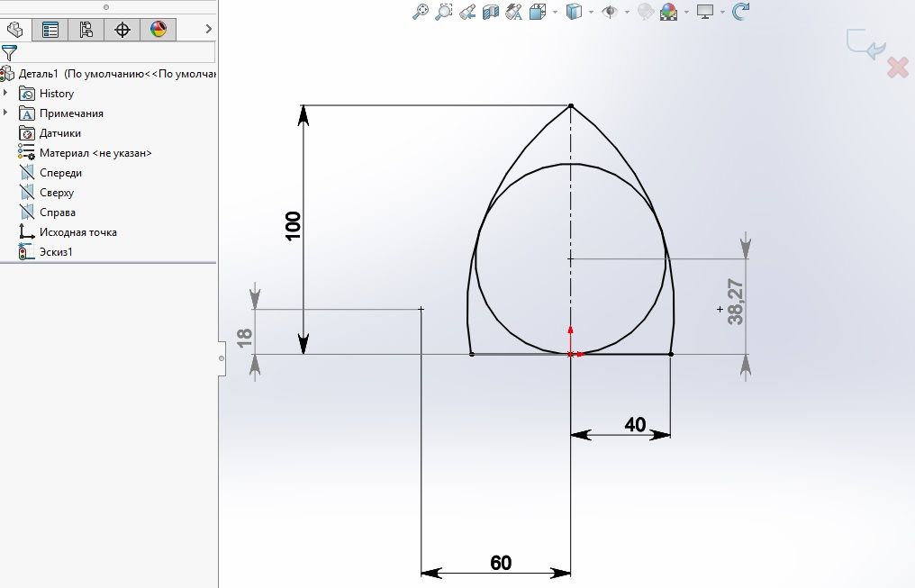Expand the History folder arrow

tap(5, 94)
